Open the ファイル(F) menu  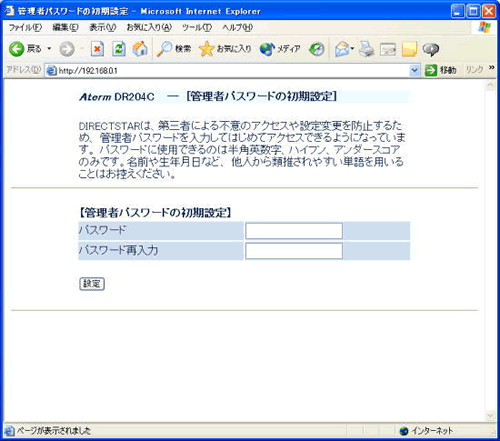[25, 28]
